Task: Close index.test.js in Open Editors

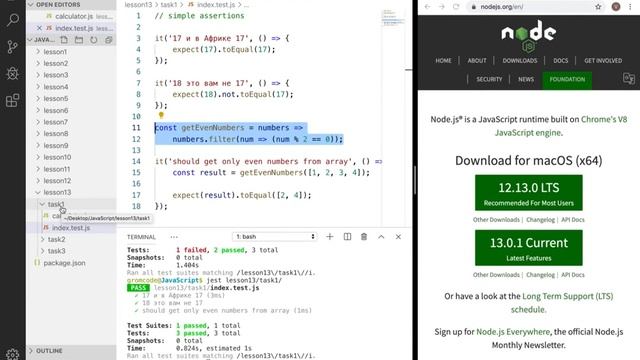Action: click(x=39, y=28)
